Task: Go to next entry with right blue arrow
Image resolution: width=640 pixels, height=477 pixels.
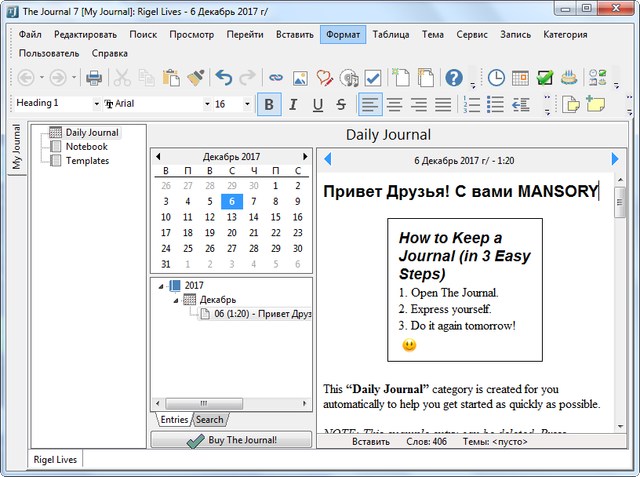Action: (x=615, y=159)
